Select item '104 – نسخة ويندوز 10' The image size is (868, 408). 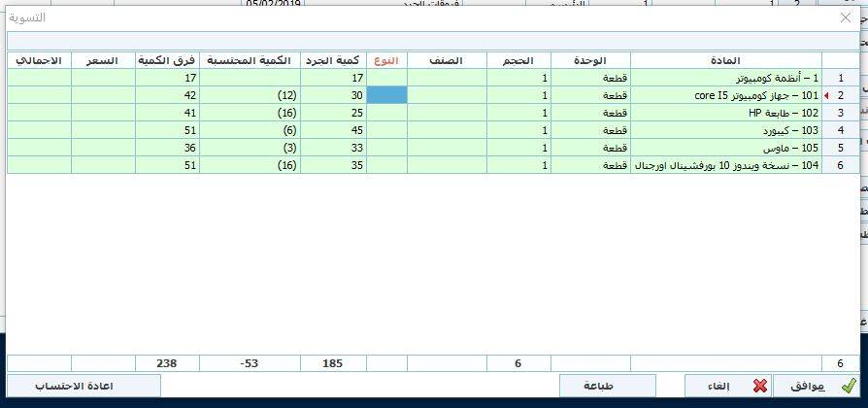pyautogui.click(x=726, y=165)
